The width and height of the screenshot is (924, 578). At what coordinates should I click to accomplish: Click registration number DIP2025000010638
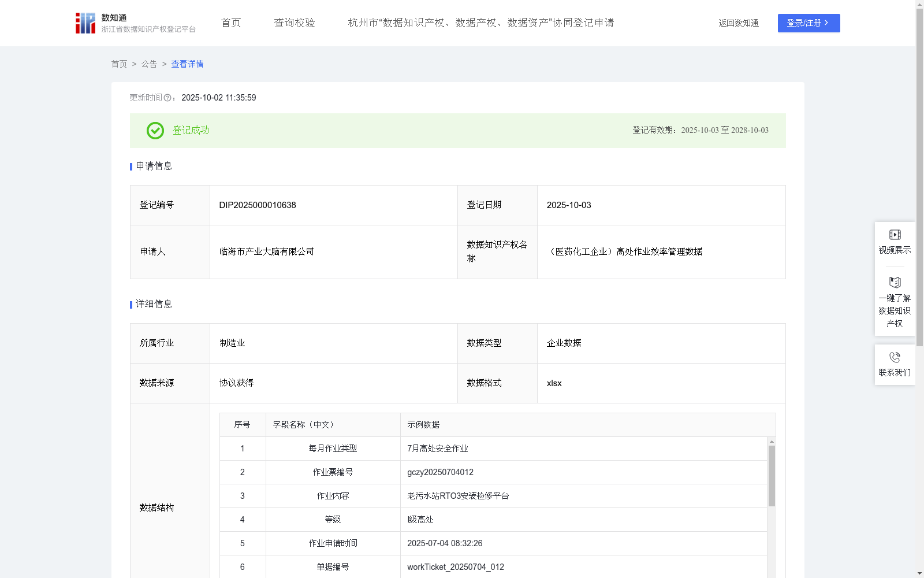[x=258, y=205]
